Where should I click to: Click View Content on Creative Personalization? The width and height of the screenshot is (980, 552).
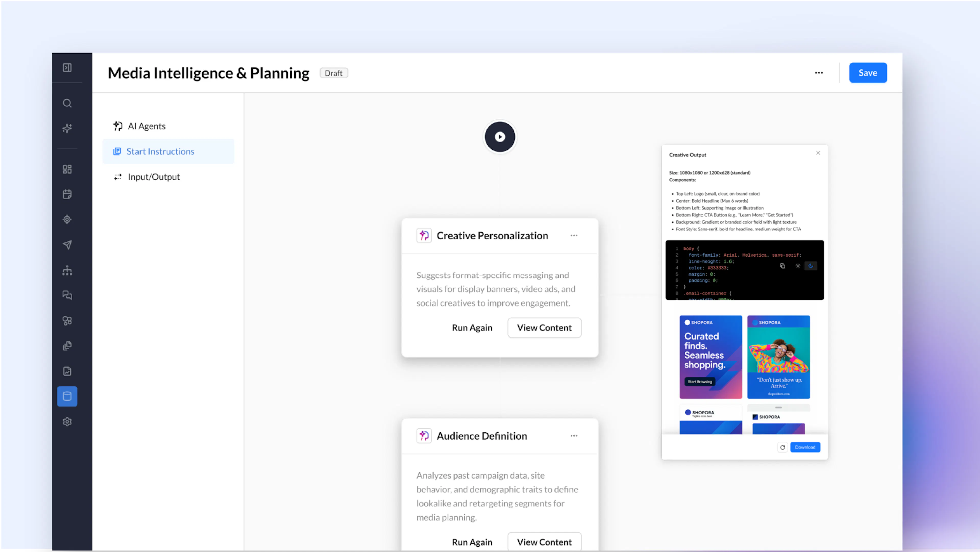tap(544, 328)
